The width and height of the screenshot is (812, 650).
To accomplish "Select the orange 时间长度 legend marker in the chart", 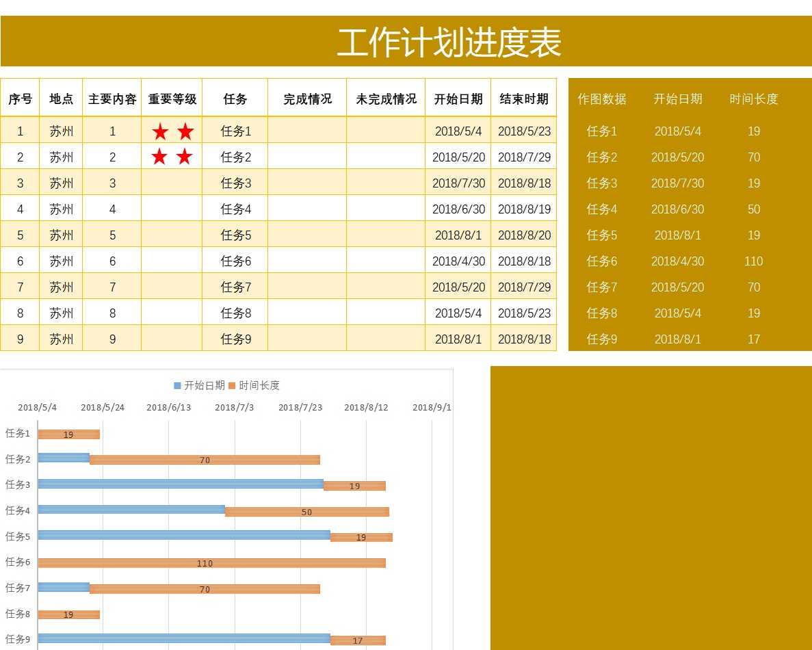I will coord(233,385).
